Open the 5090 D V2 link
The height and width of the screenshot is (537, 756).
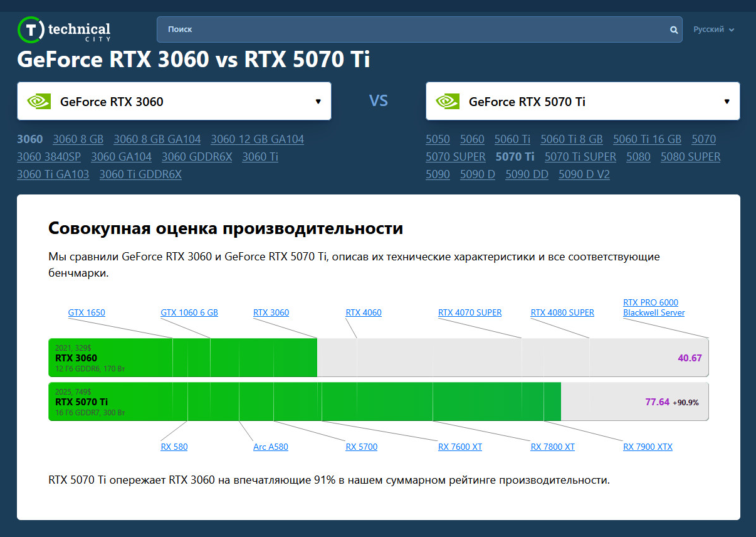click(584, 174)
